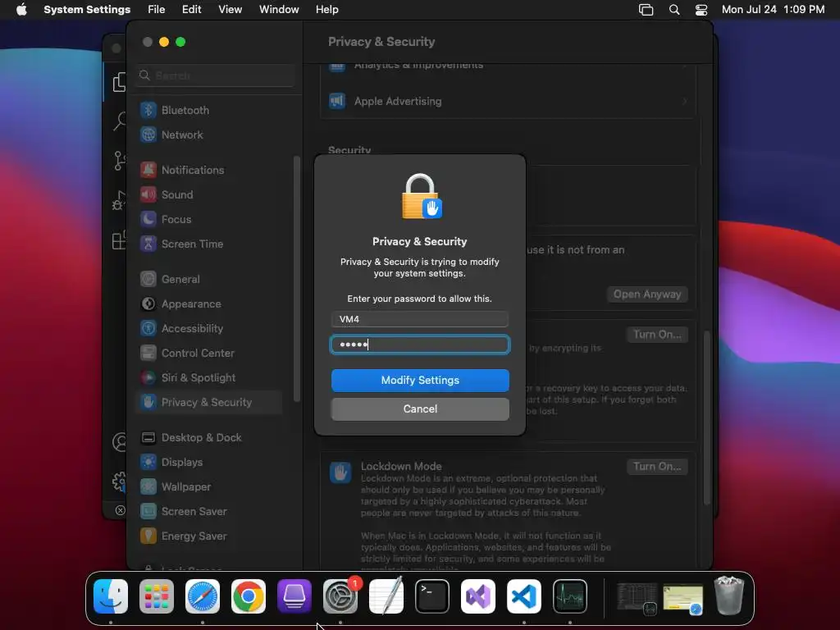Click the Stage Manager menu bar icon
Image resolution: width=840 pixels, height=630 pixels.
tap(646, 10)
